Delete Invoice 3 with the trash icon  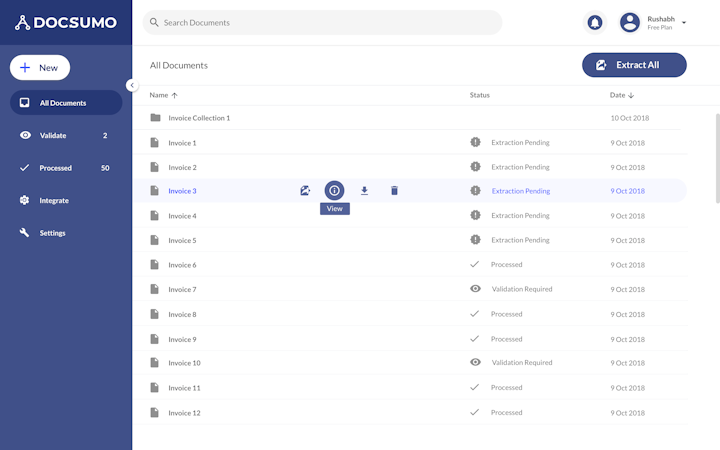[394, 191]
